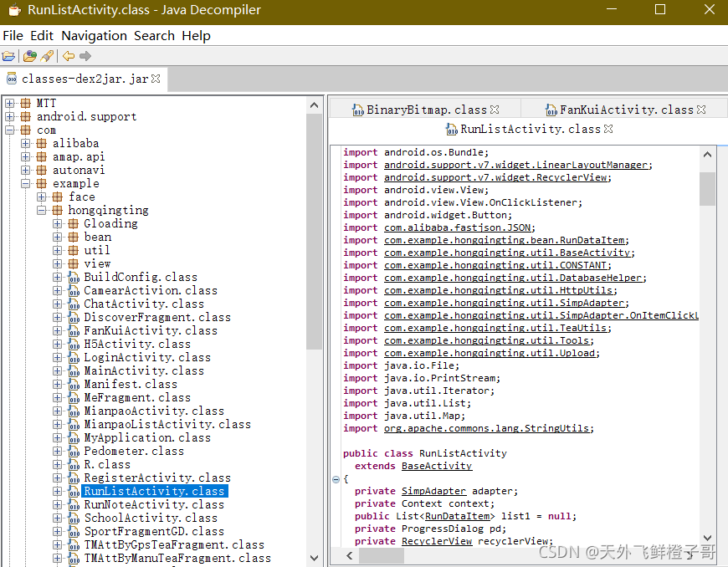This screenshot has height=567, width=728.
Task: Click the code editor vertical scrollbar thumb
Action: click(x=707, y=188)
